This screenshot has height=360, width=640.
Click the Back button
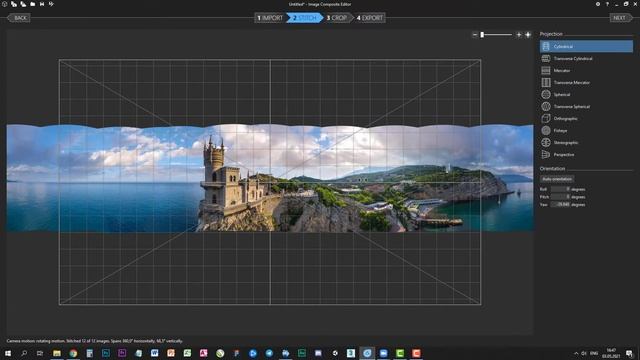point(19,18)
